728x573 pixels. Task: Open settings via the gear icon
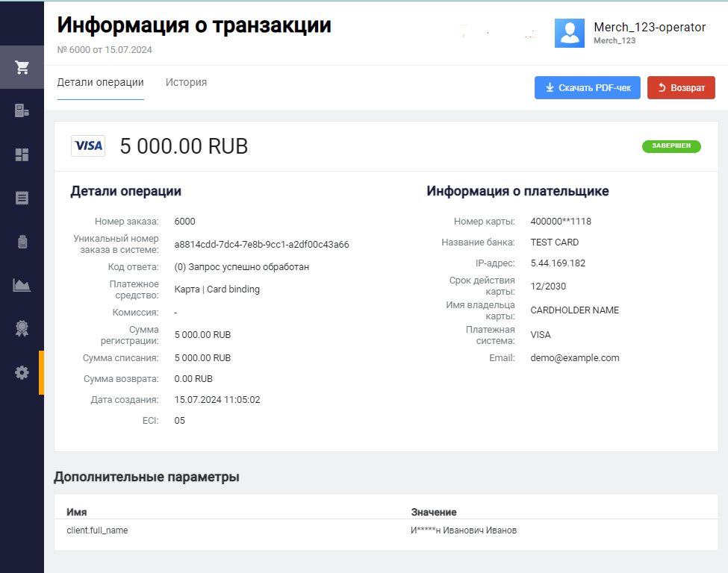click(22, 372)
